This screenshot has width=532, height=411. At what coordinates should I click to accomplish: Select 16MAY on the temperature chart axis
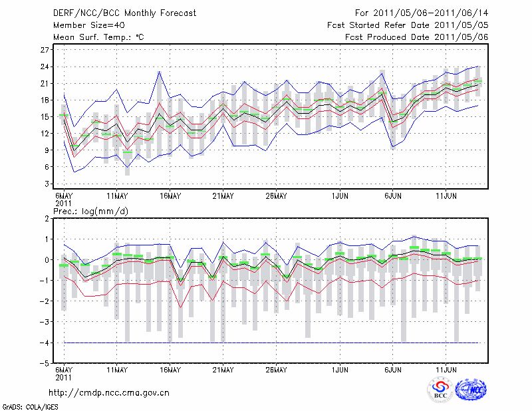click(170, 196)
